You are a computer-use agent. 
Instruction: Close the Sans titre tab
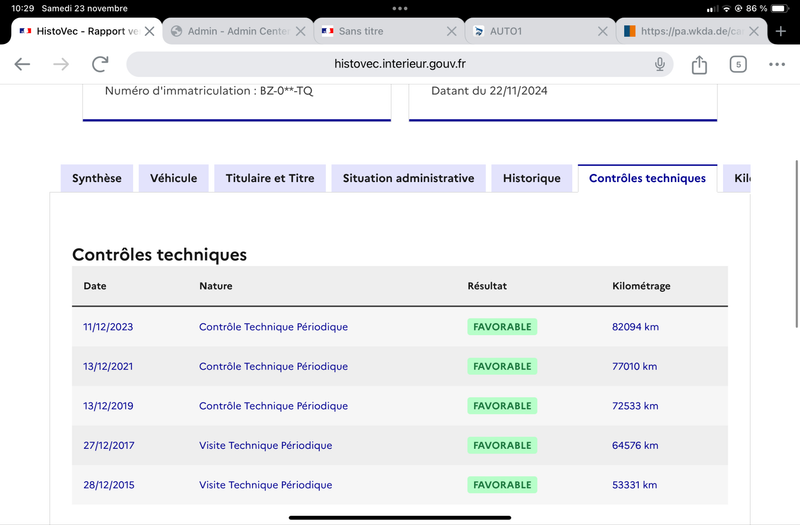pyautogui.click(x=452, y=31)
